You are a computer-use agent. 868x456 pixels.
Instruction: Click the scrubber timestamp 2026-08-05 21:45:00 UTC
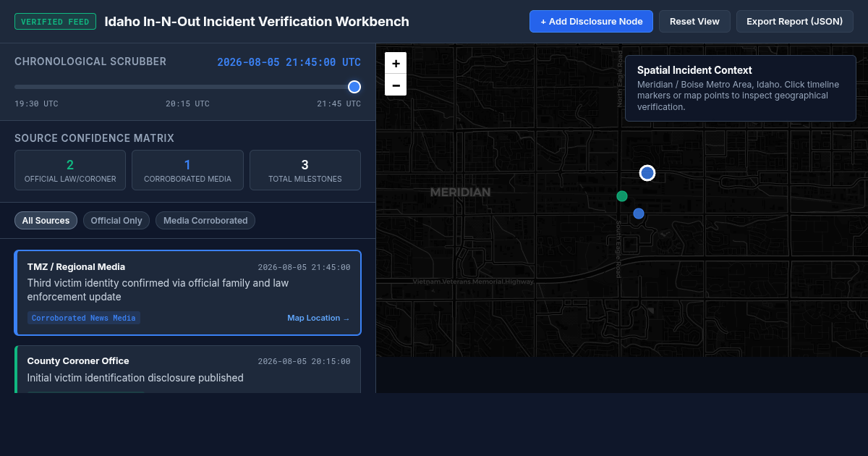click(x=289, y=62)
